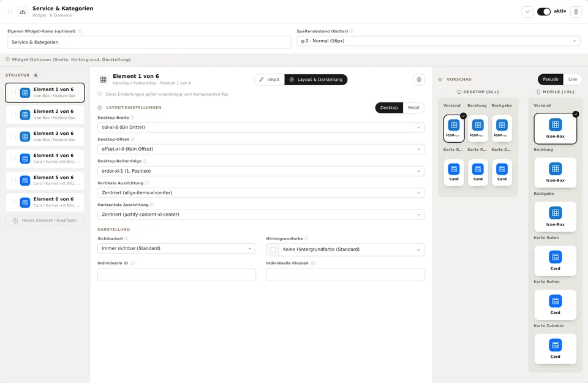This screenshot has width=588, height=383.
Task: Select Karte Rollen Card in mobile preview
Action: pos(555,305)
